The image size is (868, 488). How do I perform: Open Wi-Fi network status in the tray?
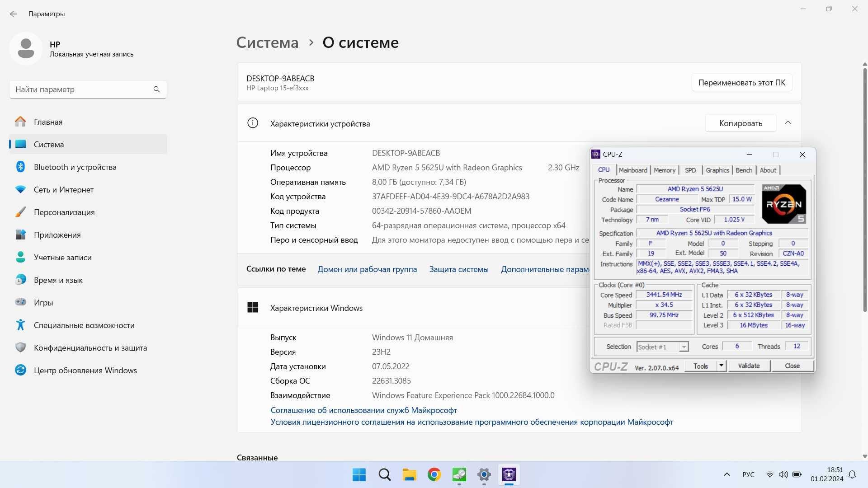click(x=769, y=474)
